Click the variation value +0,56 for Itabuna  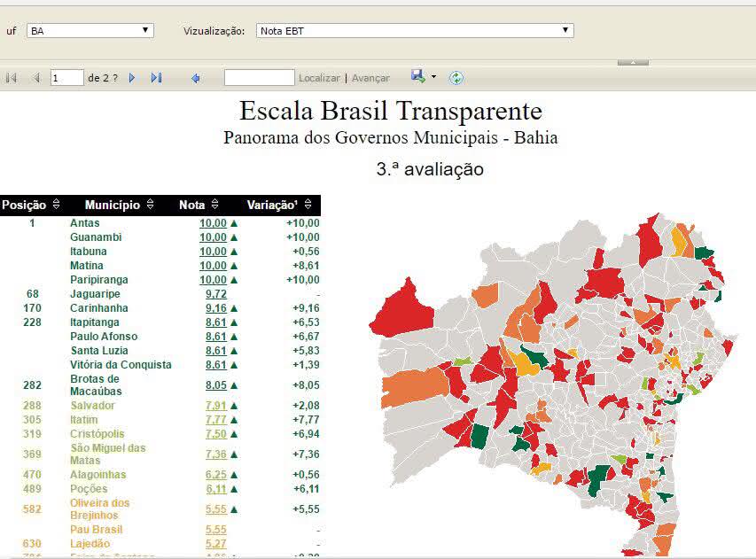coord(306,251)
